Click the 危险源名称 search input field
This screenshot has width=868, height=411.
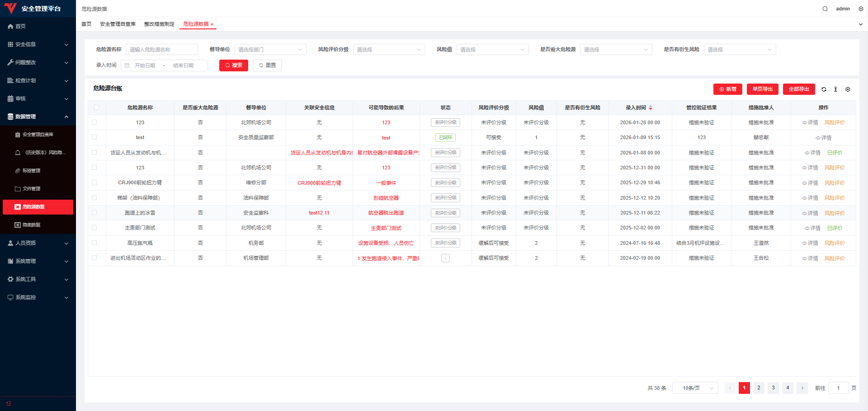pos(162,50)
